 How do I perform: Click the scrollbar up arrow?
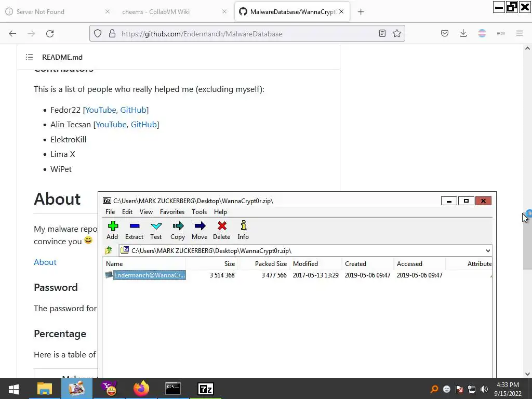point(527,48)
